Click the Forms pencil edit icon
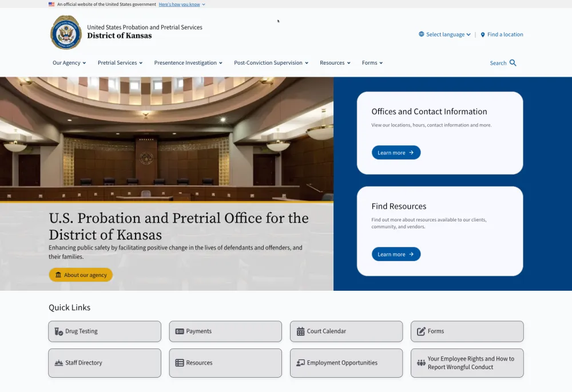Viewport: 572px width, 392px height. tap(421, 331)
